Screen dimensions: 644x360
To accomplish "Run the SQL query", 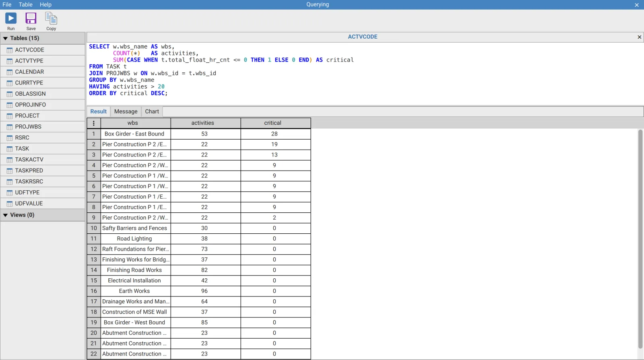I will coord(11,21).
